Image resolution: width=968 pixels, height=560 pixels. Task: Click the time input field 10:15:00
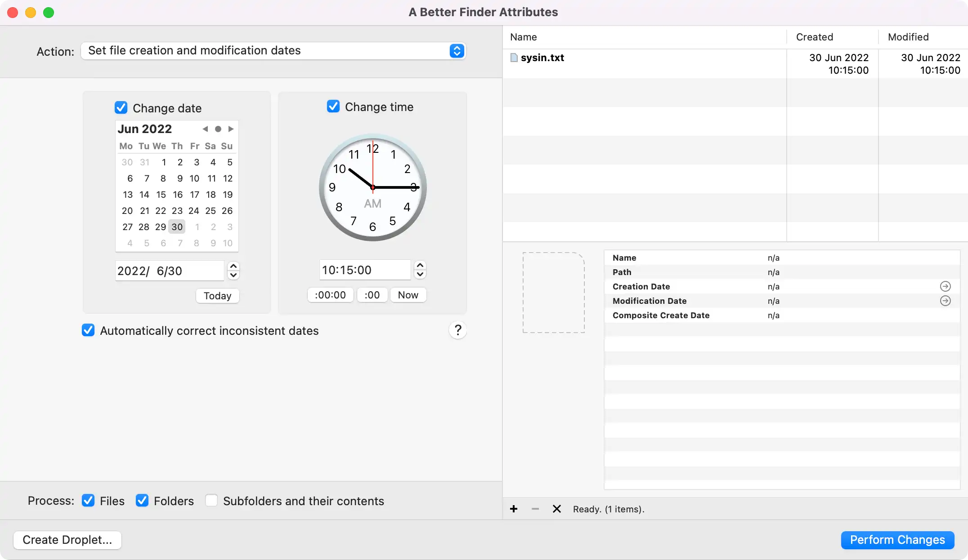(365, 270)
